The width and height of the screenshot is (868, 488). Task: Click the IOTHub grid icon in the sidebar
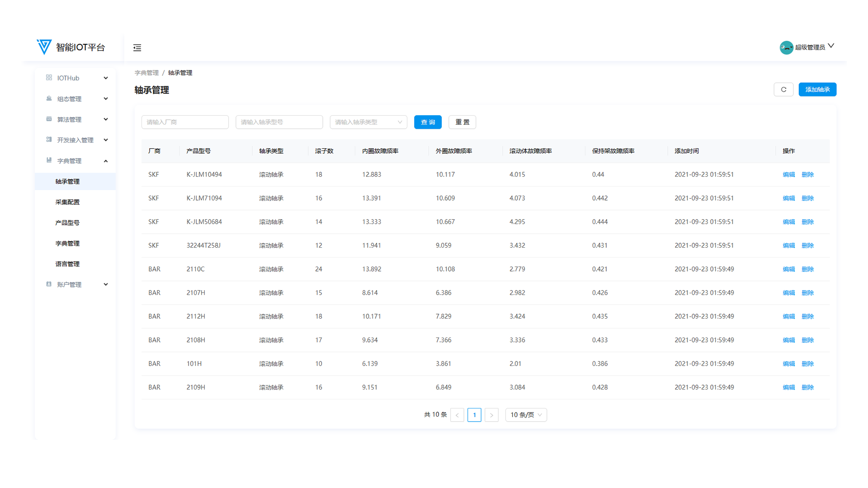49,78
